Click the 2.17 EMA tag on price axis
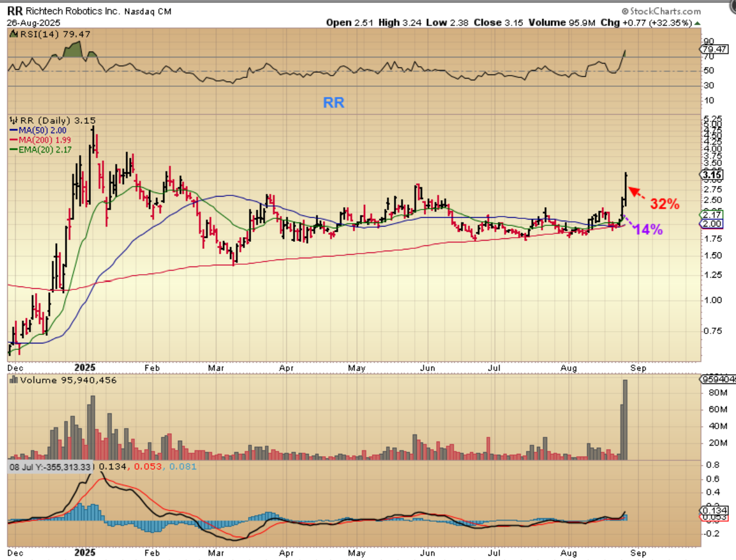This screenshot has width=736, height=560. [713, 215]
